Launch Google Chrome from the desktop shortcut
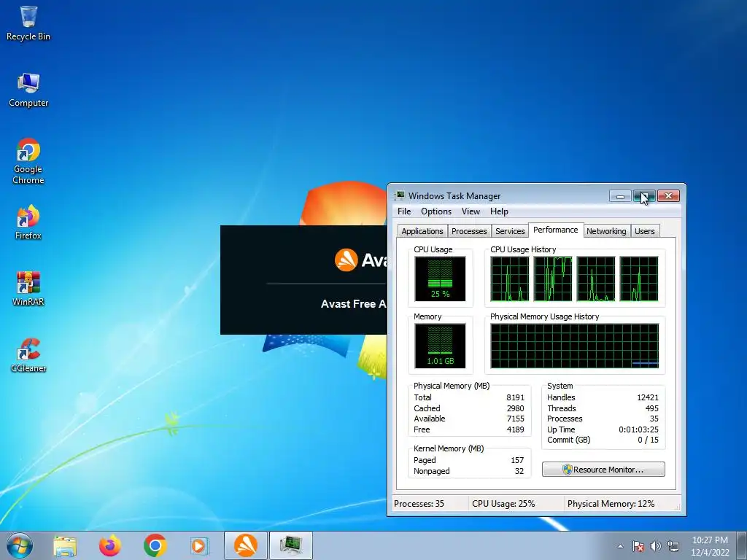Image resolution: width=747 pixels, height=560 pixels. pyautogui.click(x=28, y=161)
